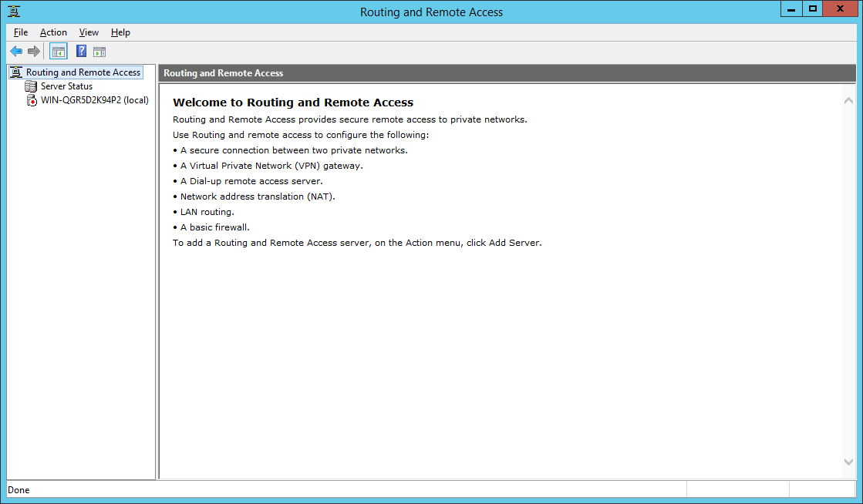Click the Back arrow toolbar icon
The height and width of the screenshot is (504, 863).
pos(16,52)
